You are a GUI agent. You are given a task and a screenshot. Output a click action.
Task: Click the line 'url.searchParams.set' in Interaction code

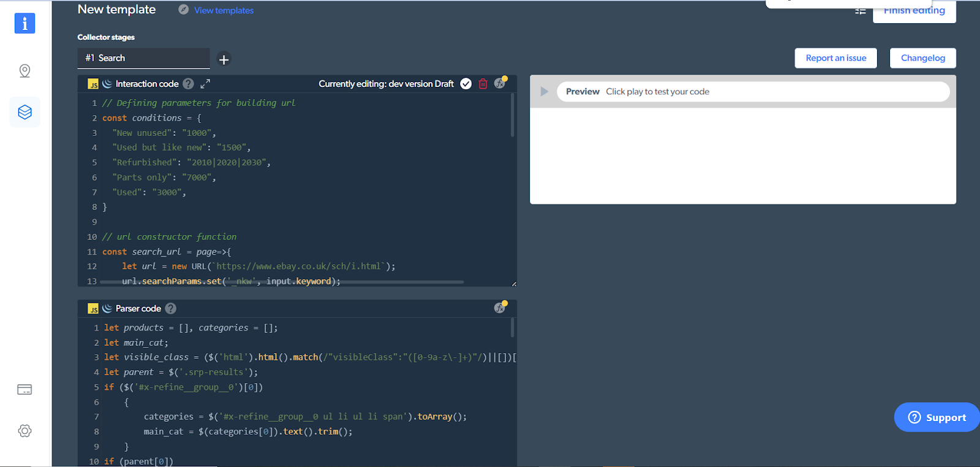coord(231,281)
